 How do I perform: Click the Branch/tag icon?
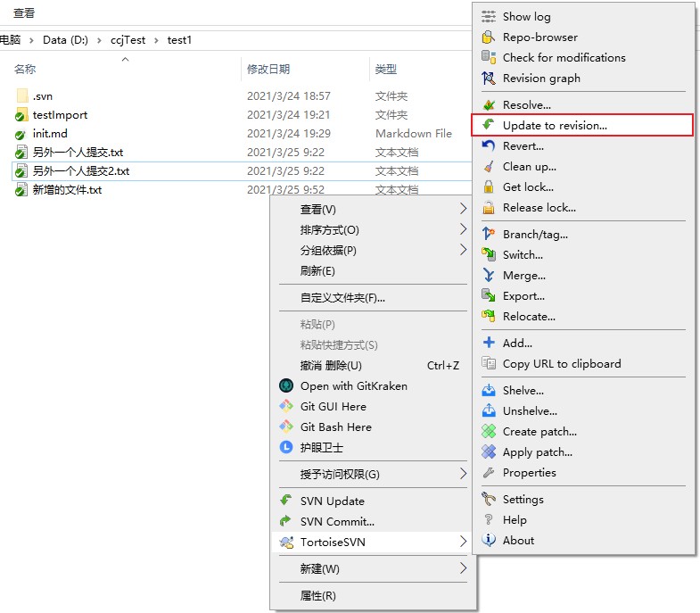tap(488, 234)
